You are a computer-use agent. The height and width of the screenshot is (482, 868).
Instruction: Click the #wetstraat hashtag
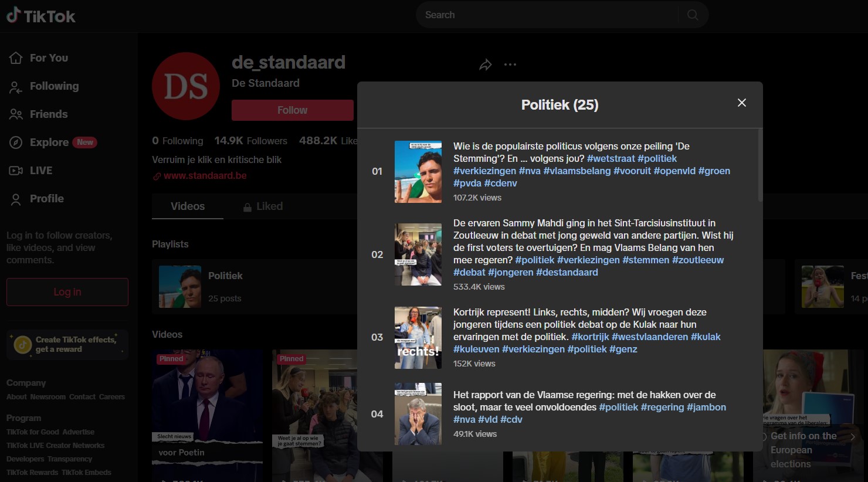click(x=611, y=158)
